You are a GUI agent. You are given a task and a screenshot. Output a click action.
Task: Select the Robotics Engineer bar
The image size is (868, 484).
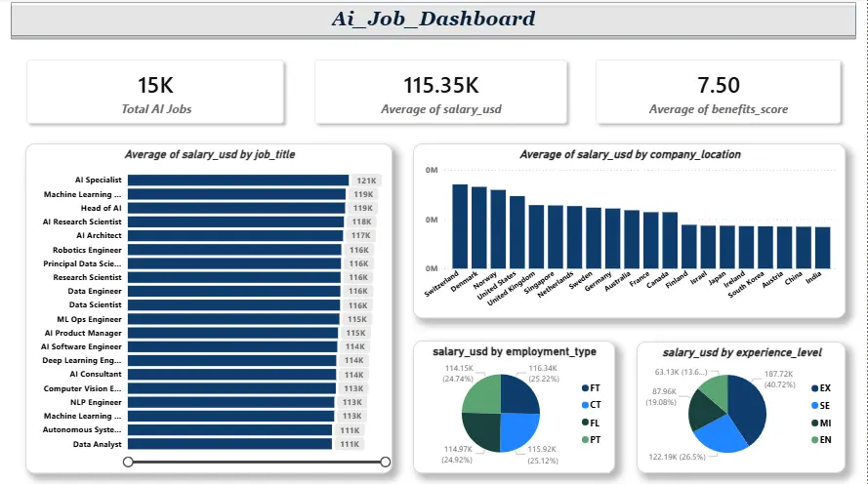[x=234, y=250]
